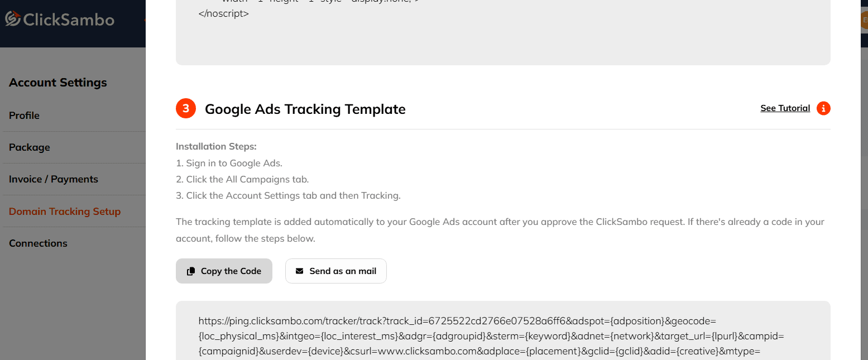Open the Profile settings page
This screenshot has width=868, height=360.
(24, 116)
